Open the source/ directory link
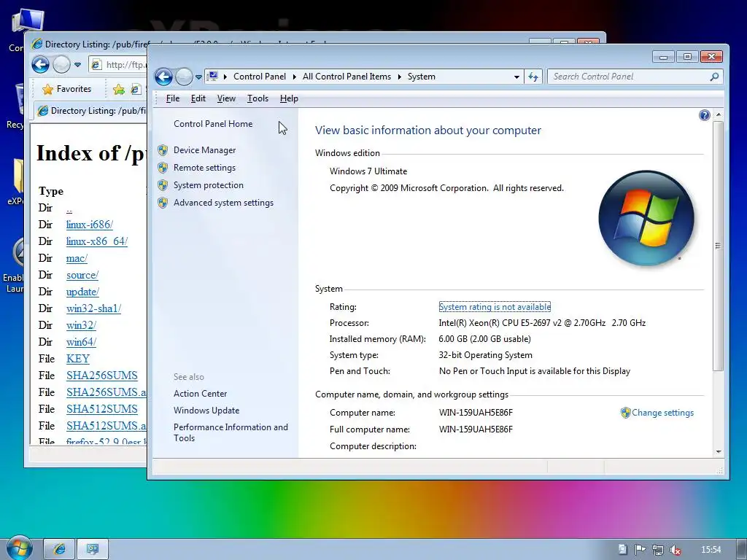This screenshot has height=560, width=747. 82,275
